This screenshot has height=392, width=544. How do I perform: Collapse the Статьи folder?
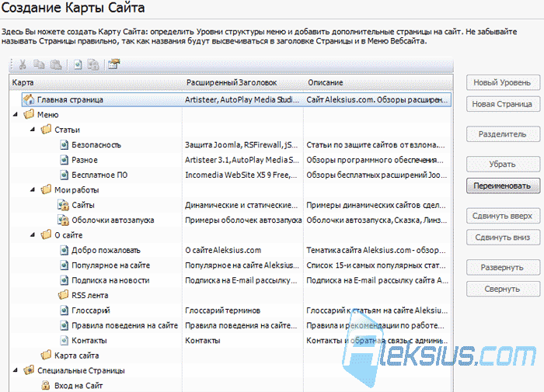[x=33, y=130]
